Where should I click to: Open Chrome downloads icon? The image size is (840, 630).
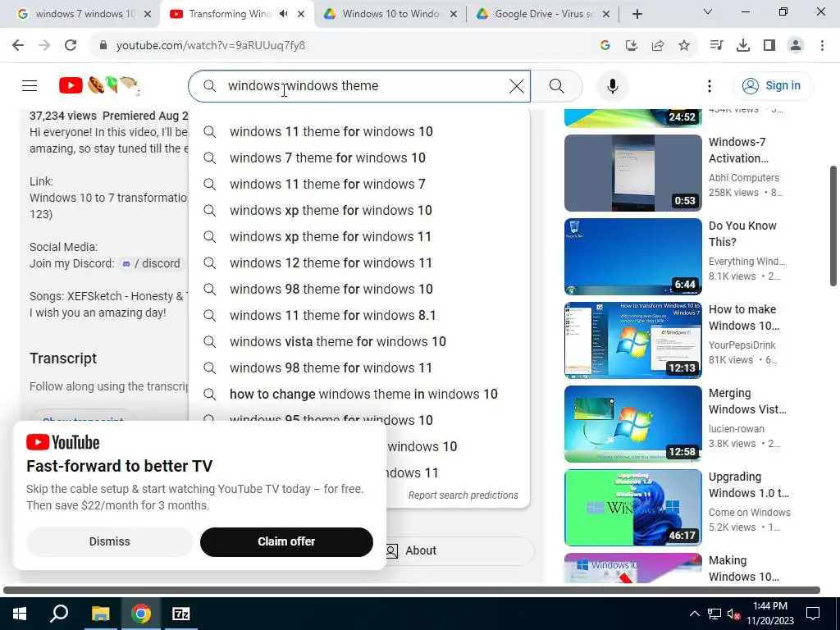[x=743, y=46]
